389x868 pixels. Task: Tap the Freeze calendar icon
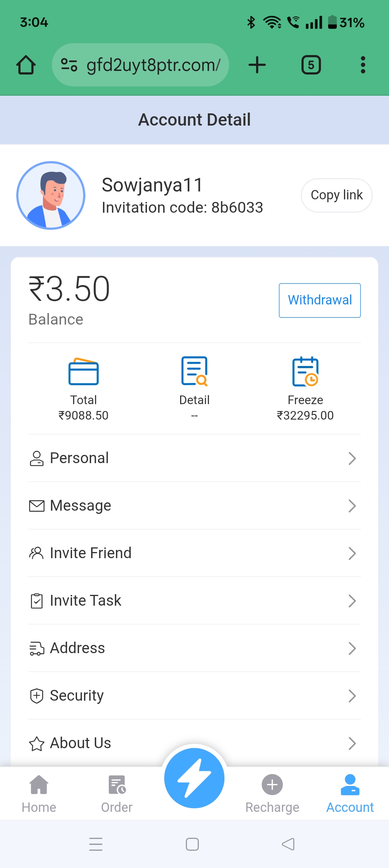pyautogui.click(x=305, y=371)
